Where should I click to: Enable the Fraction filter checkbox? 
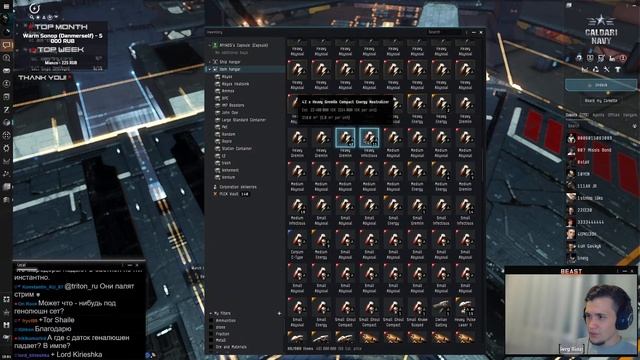[211, 334]
